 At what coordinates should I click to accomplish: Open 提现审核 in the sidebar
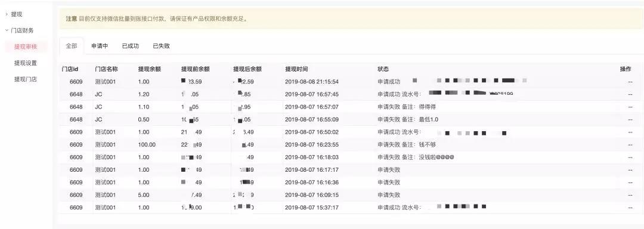26,47
